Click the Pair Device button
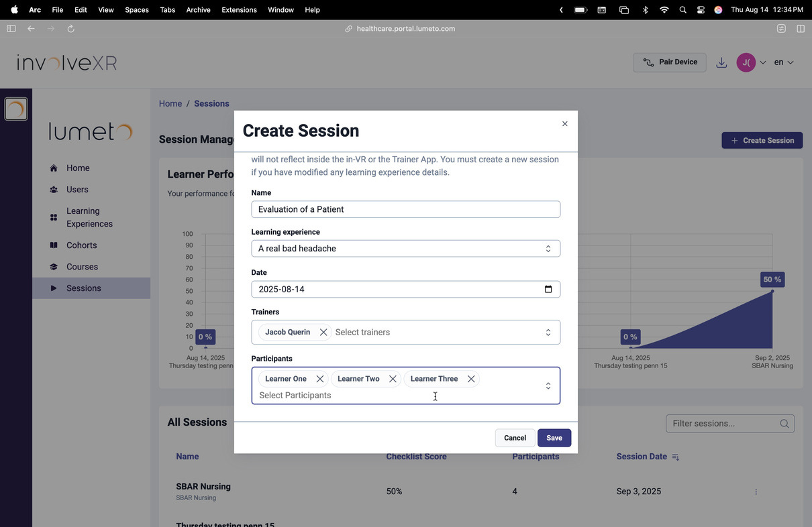This screenshot has width=812, height=527. point(670,62)
